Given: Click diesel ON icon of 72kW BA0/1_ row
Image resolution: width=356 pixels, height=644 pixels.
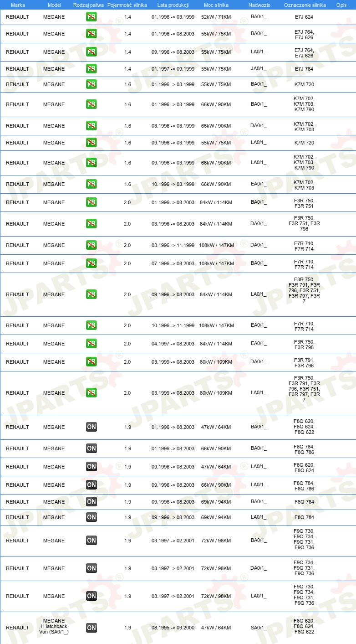Looking at the screenshot, I should 92,541.
